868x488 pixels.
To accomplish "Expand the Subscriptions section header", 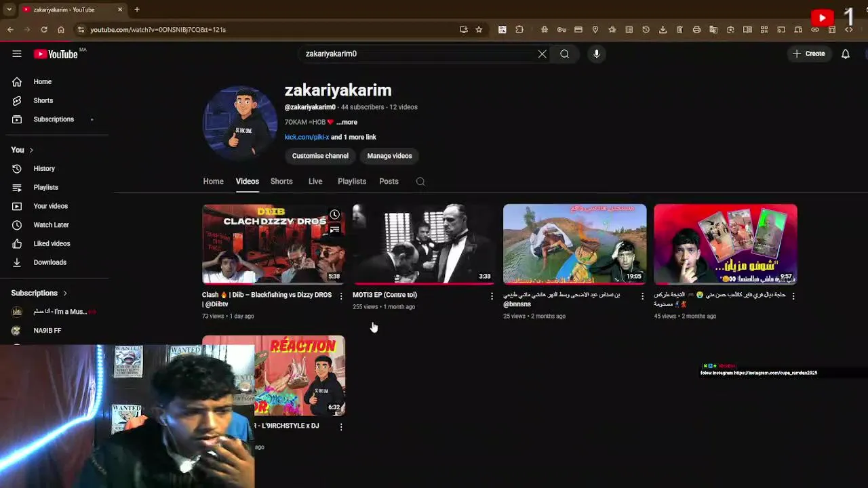I will (x=39, y=293).
